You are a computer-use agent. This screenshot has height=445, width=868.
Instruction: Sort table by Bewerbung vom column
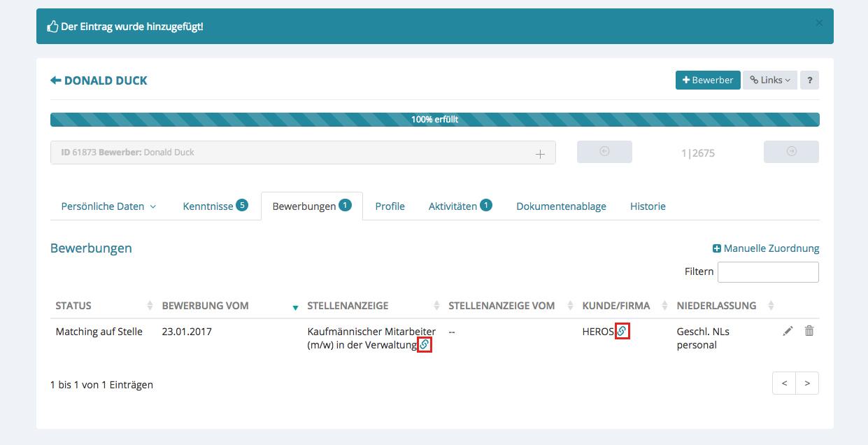click(x=206, y=306)
